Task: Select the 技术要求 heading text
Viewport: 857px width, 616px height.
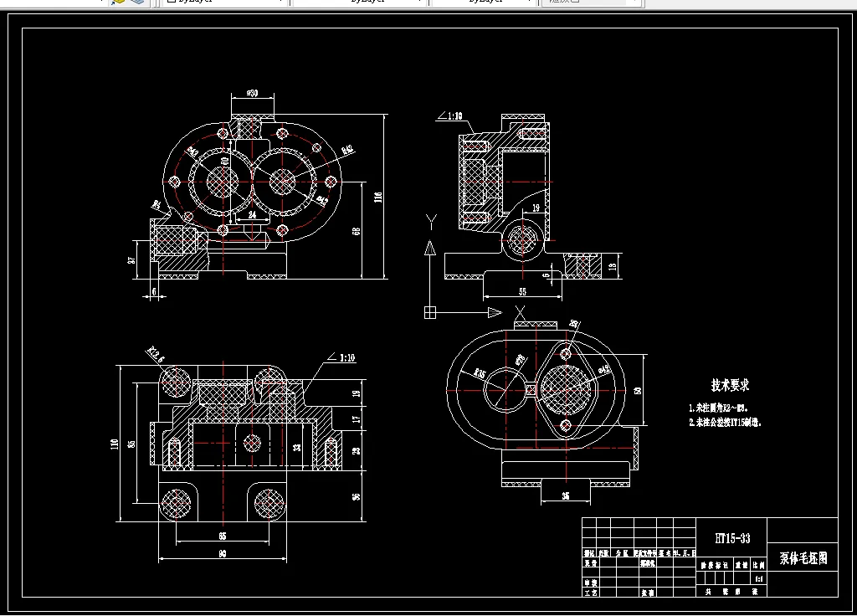Action: [730, 385]
